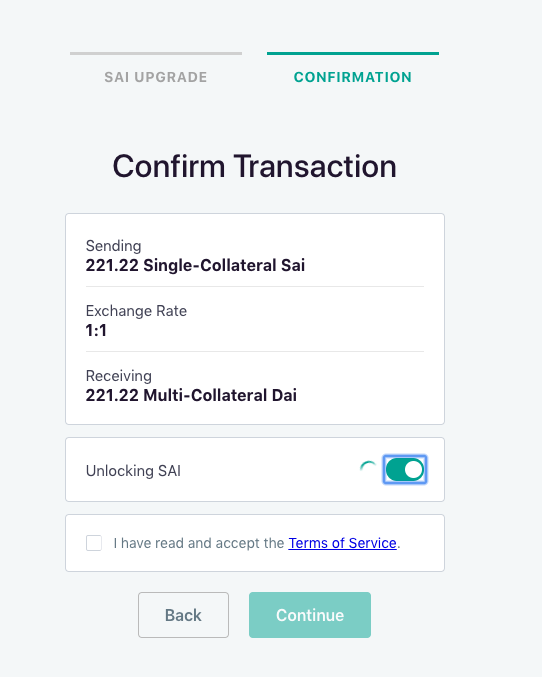Click the Continue button
The width and height of the screenshot is (542, 677).
coord(310,615)
